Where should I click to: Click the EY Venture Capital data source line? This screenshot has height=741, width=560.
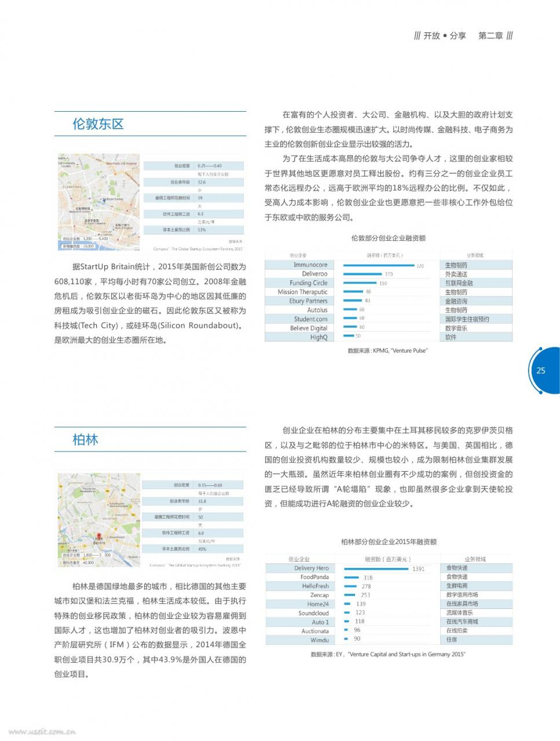coord(387,655)
